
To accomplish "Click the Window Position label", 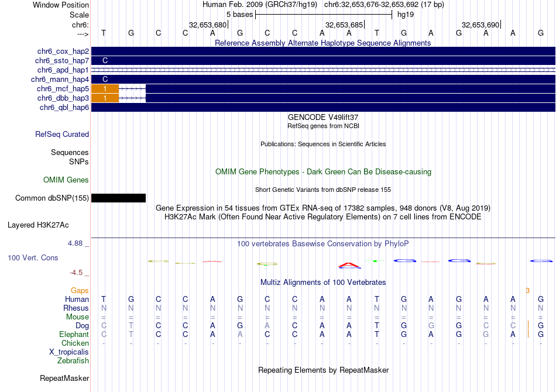I will [61, 5].
